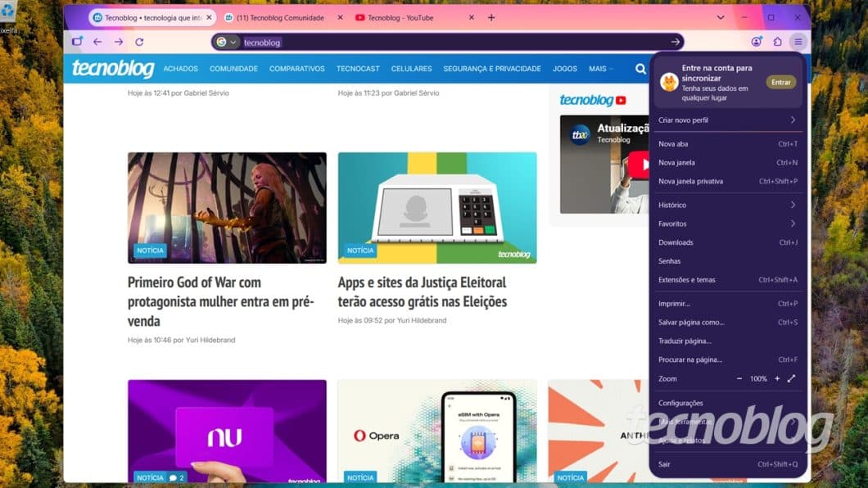Switch to the Tecnoblog - YouTube tab
Viewport: 868px width, 488px height.
click(400, 18)
